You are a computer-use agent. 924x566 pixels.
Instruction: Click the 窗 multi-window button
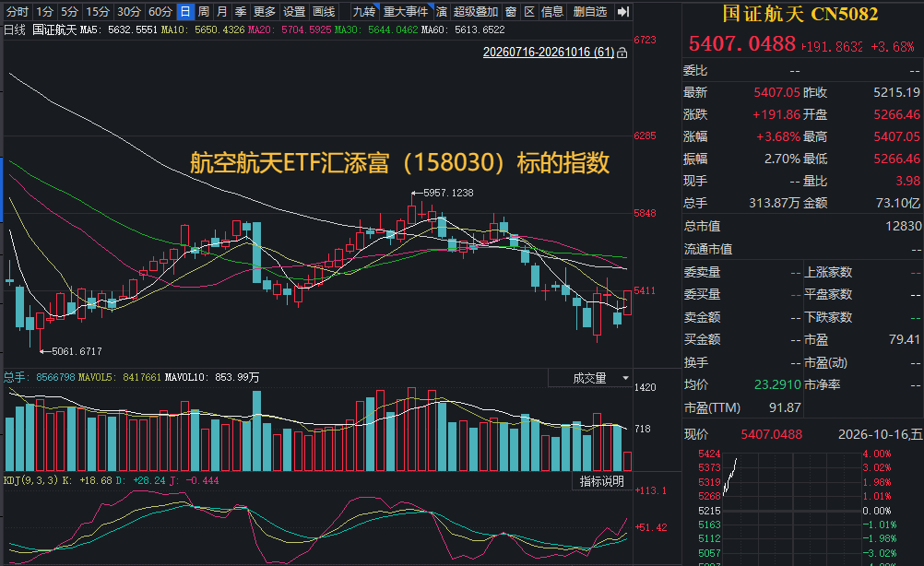511,12
